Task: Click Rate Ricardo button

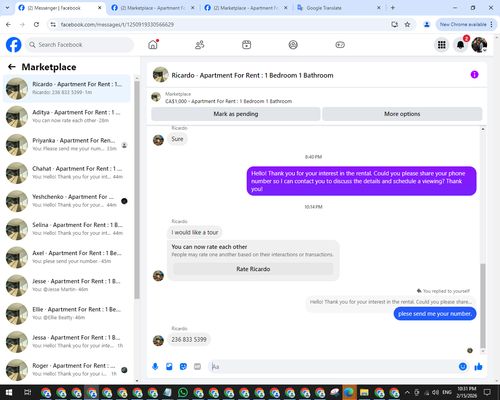Action: 253,269
